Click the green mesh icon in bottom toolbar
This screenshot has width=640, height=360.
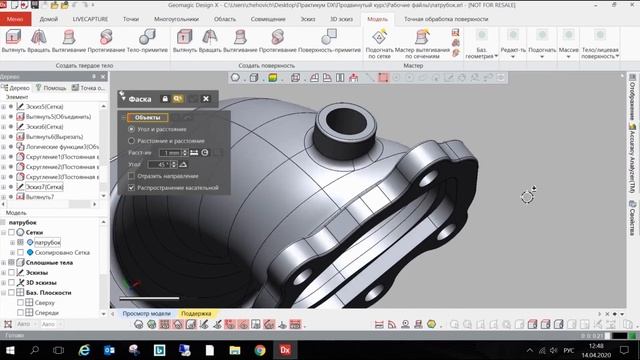(x=152, y=324)
